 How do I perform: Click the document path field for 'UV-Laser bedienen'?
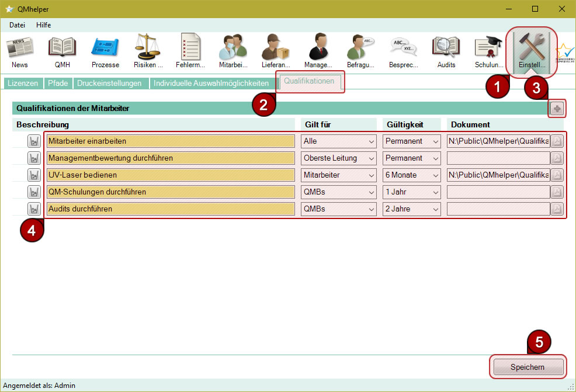click(x=498, y=175)
